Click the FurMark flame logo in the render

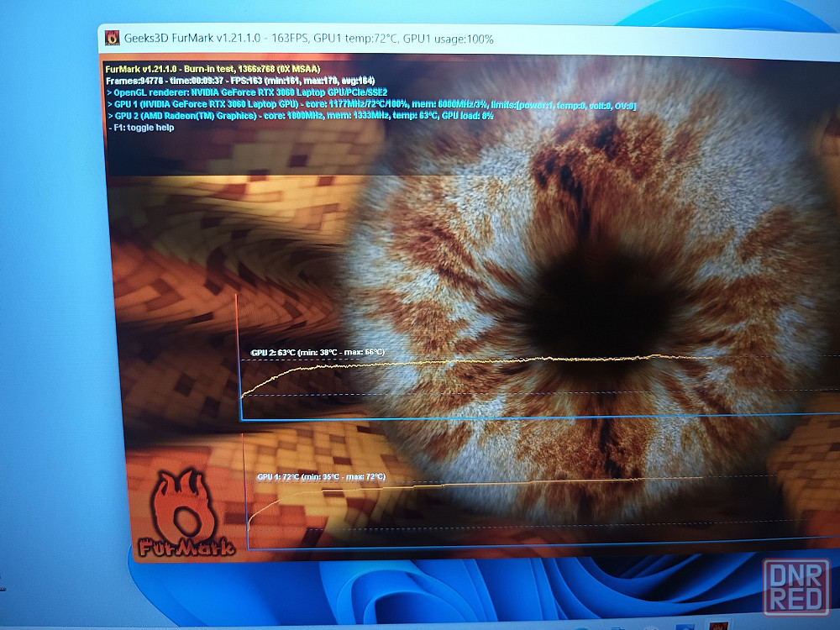tap(185, 513)
